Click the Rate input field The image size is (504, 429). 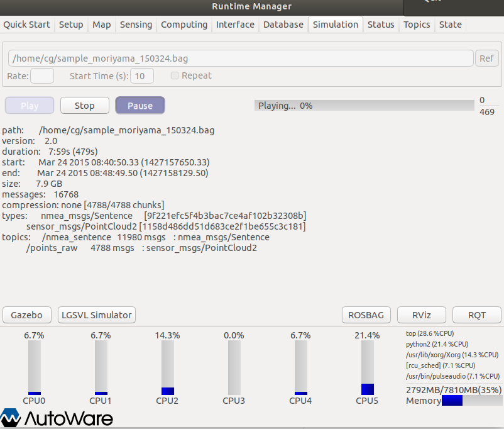tap(42, 76)
